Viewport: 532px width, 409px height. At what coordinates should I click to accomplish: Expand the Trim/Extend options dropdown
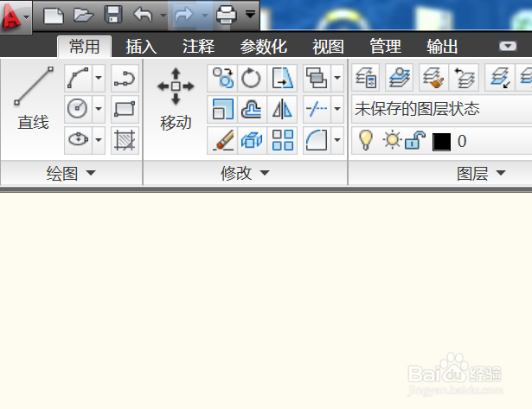pos(337,109)
